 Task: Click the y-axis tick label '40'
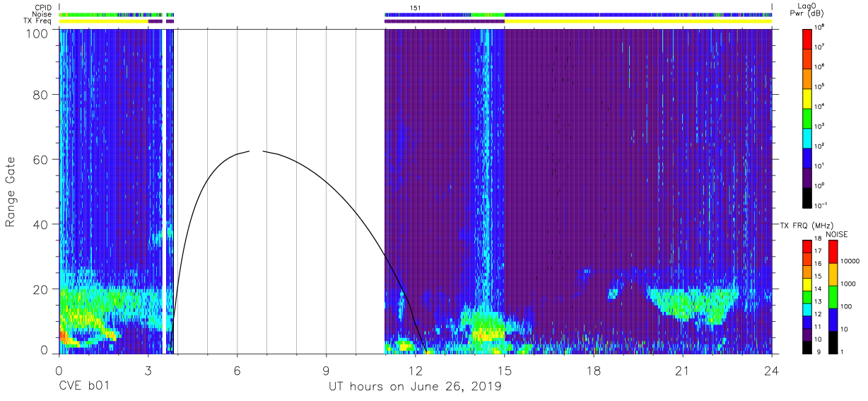tap(40, 224)
